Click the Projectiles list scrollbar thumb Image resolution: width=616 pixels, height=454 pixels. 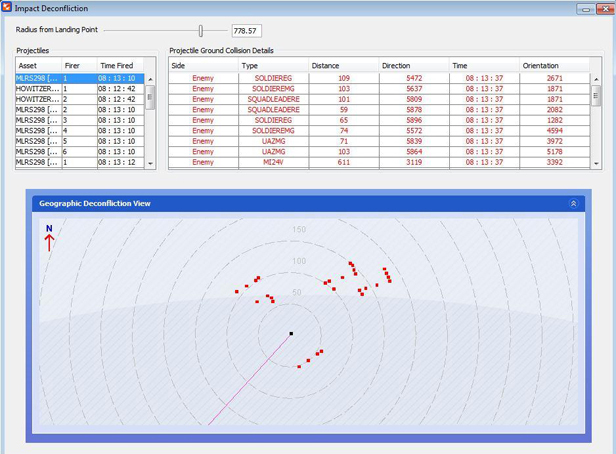150,97
